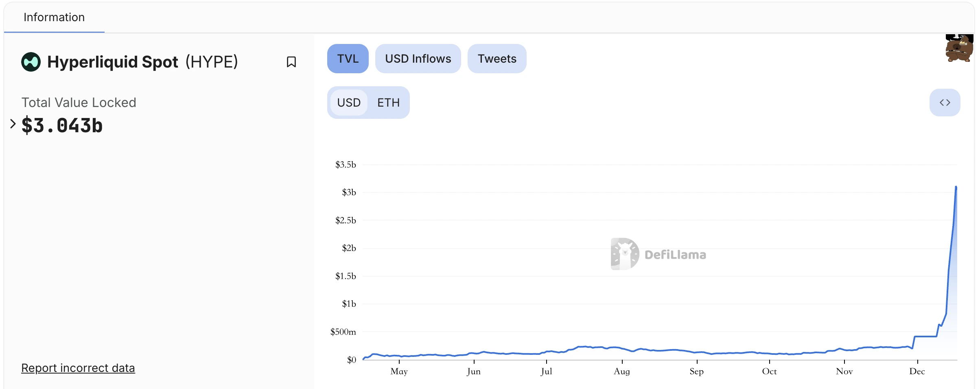Click the Hyperliquid Spot title text
Image resolution: width=980 pixels, height=389 pixels.
click(113, 62)
